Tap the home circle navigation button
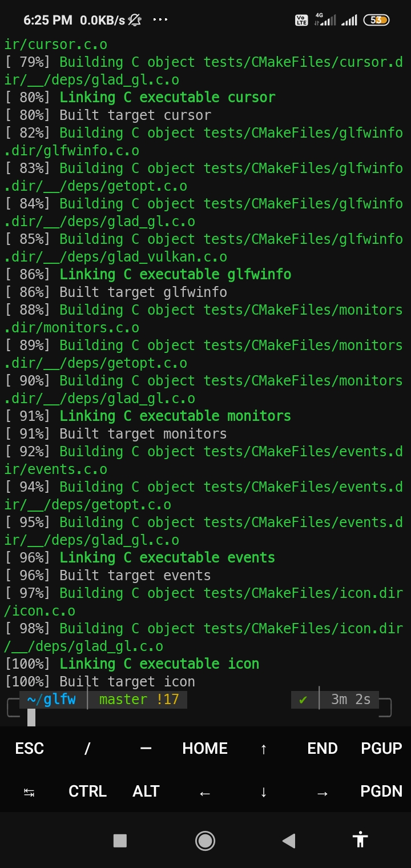411x868 pixels. click(205, 840)
